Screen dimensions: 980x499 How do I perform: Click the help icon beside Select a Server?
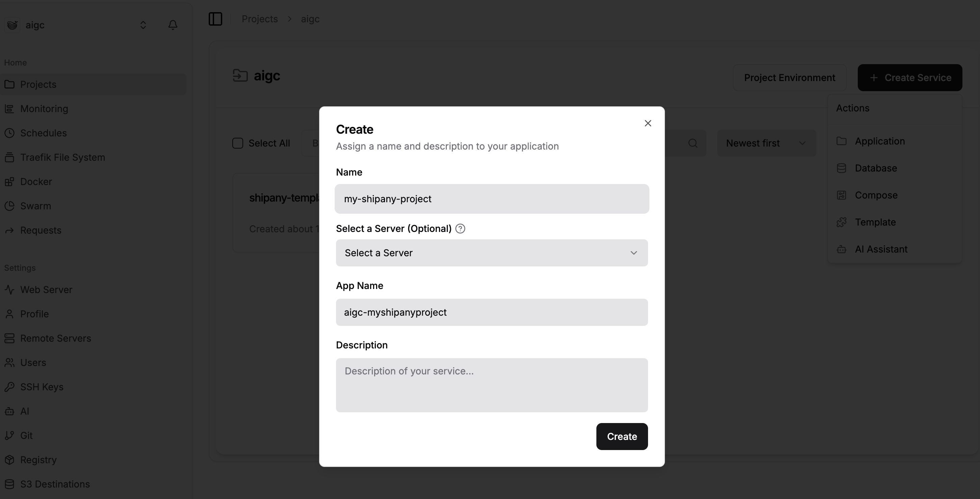(x=460, y=229)
